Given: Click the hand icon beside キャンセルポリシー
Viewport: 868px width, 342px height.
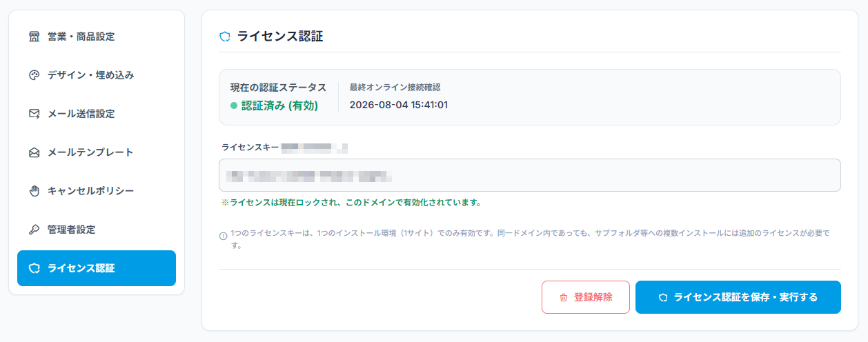Looking at the screenshot, I should click(34, 191).
